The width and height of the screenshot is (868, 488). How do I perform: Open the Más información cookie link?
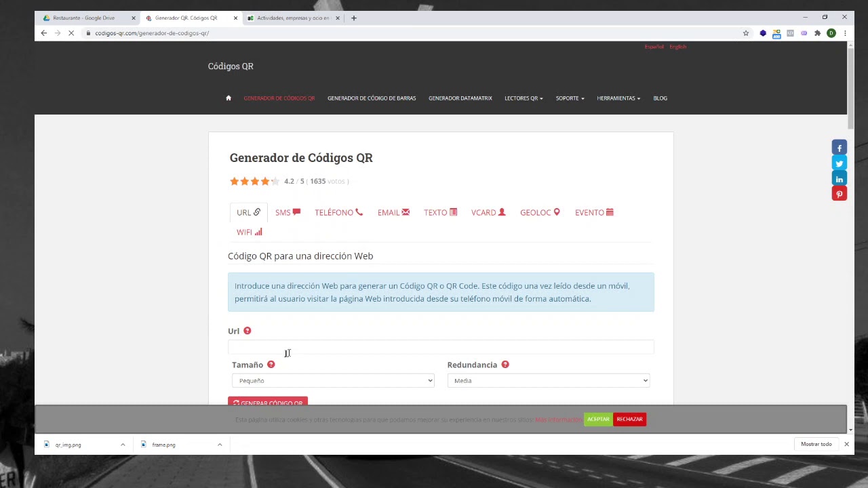(557, 420)
